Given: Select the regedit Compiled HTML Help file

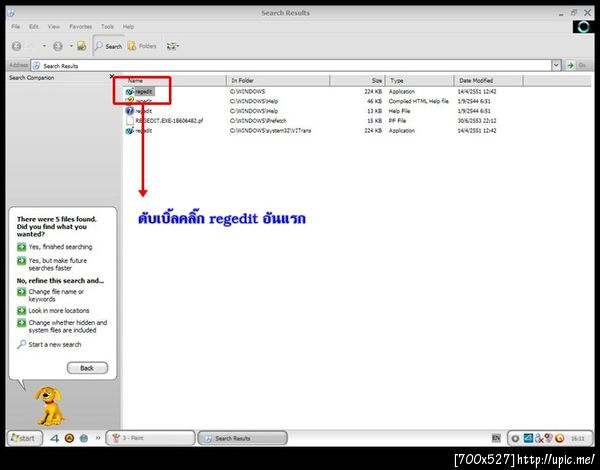Looking at the screenshot, I should [x=139, y=101].
